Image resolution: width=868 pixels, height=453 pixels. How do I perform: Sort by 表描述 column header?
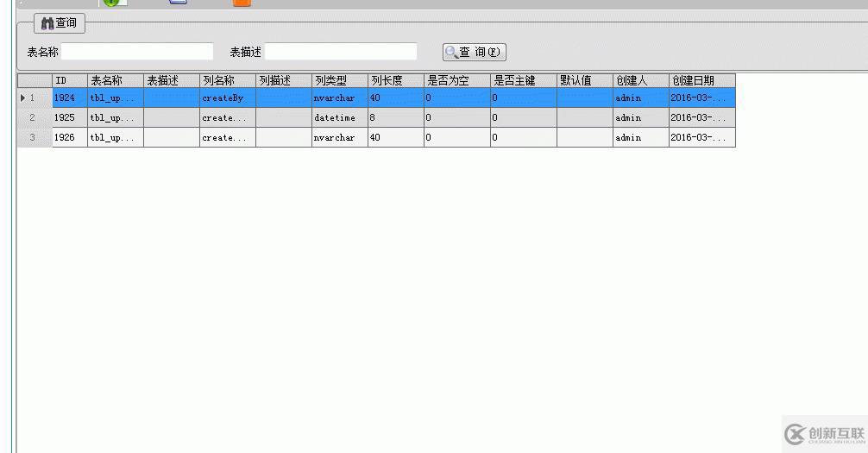[x=172, y=81]
